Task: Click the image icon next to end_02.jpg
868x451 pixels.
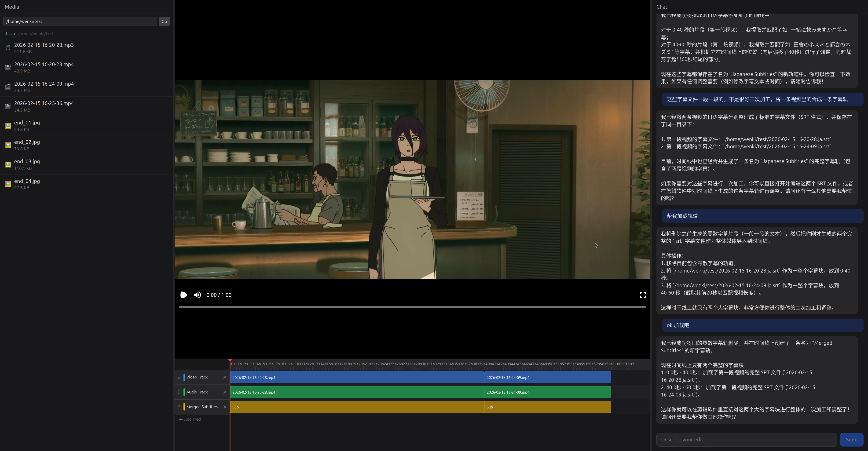Action: pos(7,145)
